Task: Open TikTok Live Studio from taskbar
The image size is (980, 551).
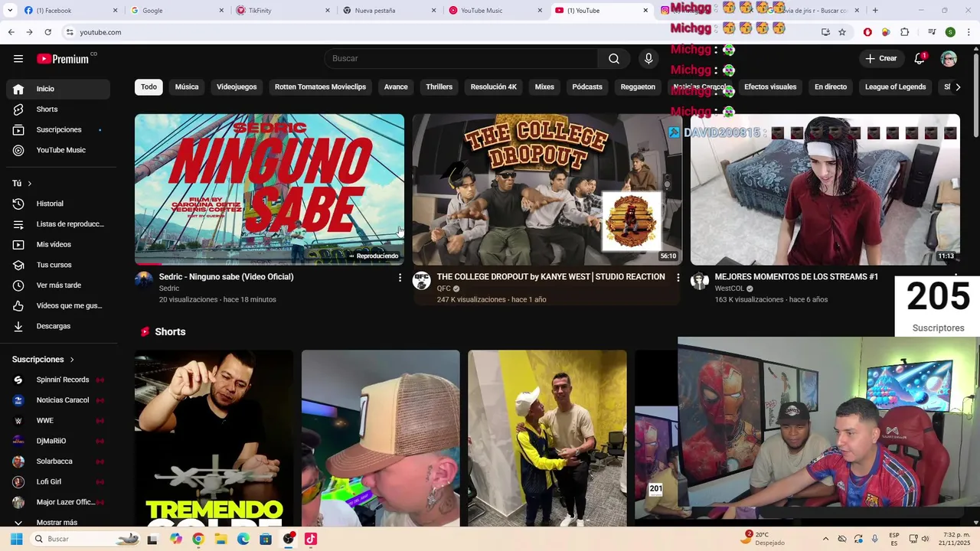Action: (310, 540)
